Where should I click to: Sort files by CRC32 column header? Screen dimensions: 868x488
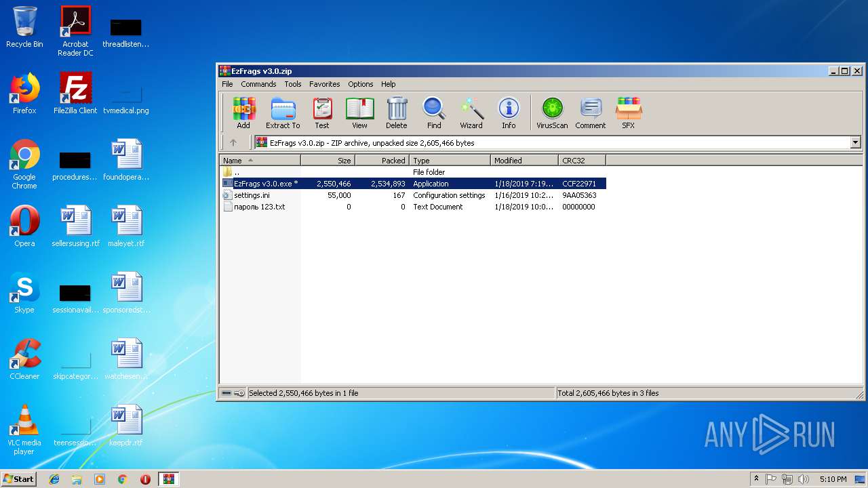point(583,161)
